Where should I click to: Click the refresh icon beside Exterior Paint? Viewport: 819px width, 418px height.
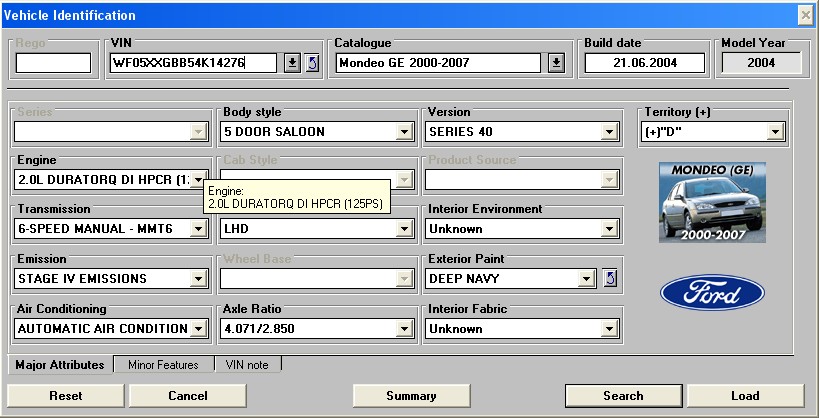[x=611, y=278]
